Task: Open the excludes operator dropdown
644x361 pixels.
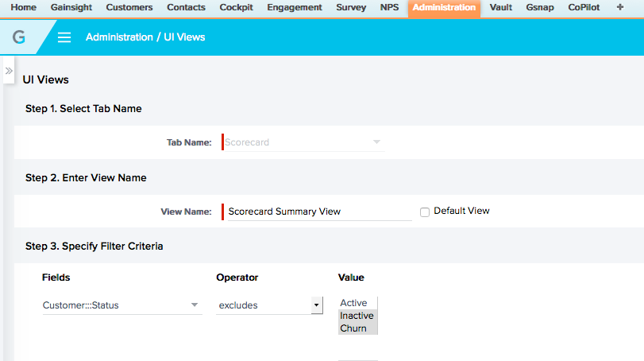Action: (269, 305)
